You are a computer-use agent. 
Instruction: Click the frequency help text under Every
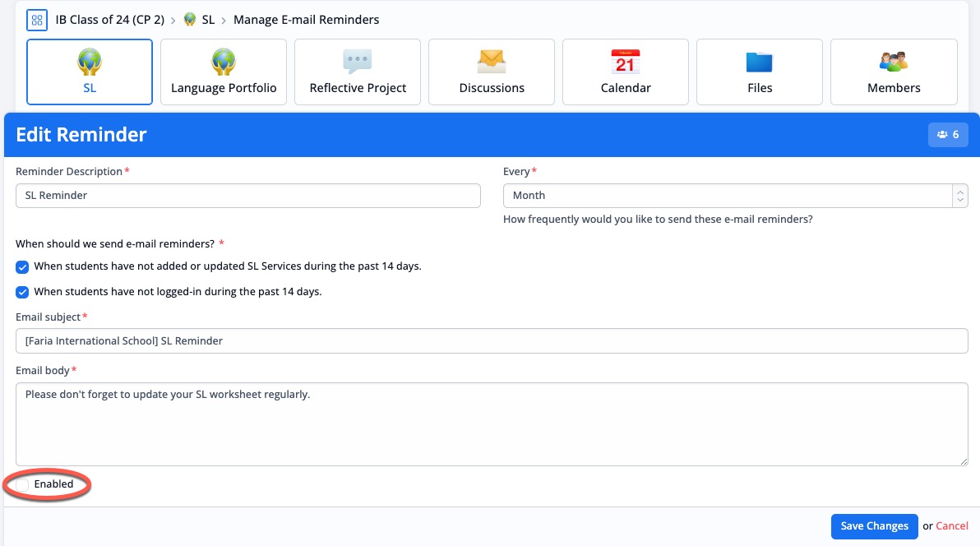point(658,220)
